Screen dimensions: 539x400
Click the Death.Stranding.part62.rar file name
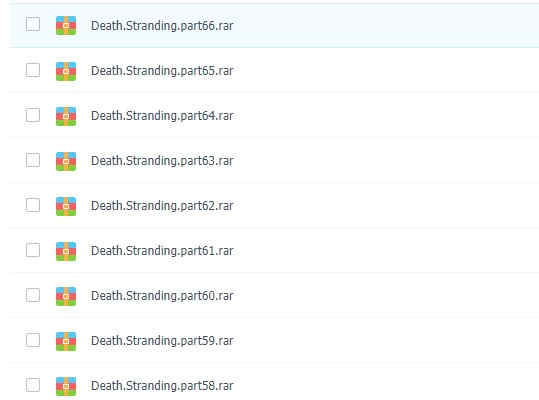pyautogui.click(x=162, y=206)
